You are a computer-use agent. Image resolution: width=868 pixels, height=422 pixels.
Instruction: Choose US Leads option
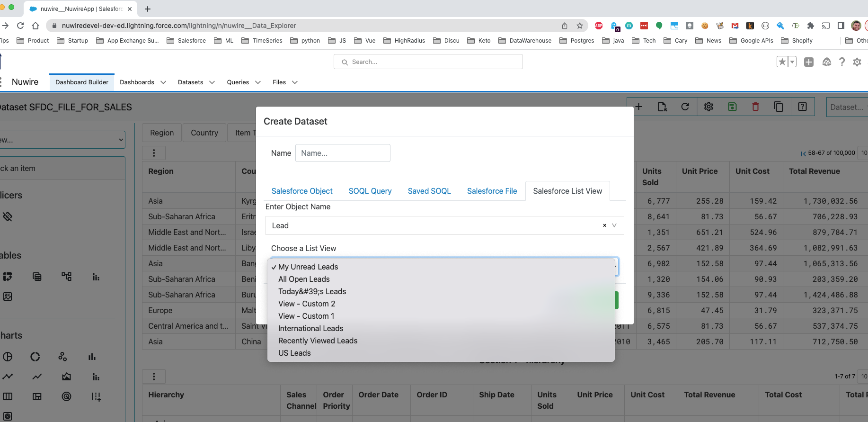(x=441, y=353)
